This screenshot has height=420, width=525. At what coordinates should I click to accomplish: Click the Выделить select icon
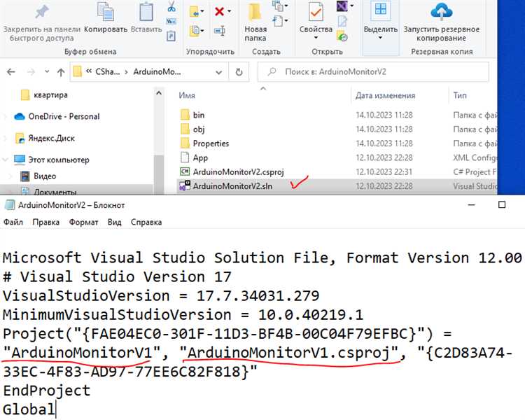coord(381,10)
